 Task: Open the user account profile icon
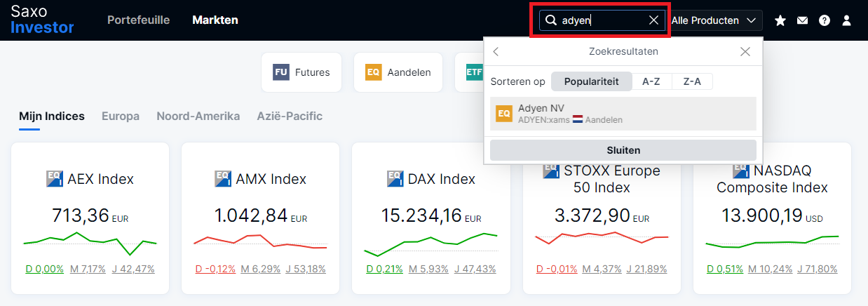click(846, 21)
